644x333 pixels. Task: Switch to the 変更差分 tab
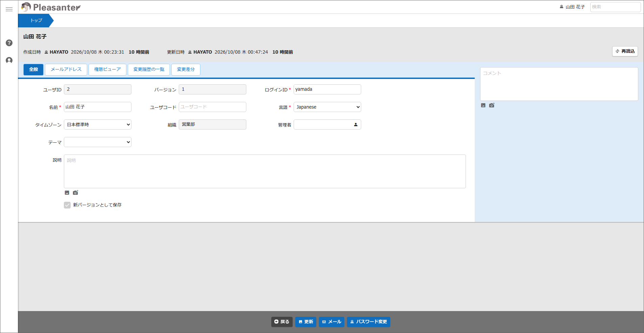click(186, 70)
